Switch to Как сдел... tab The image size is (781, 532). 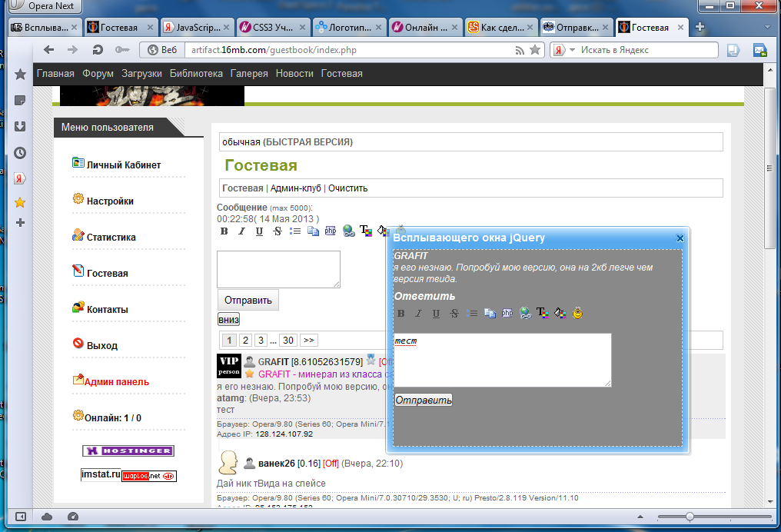[500, 28]
